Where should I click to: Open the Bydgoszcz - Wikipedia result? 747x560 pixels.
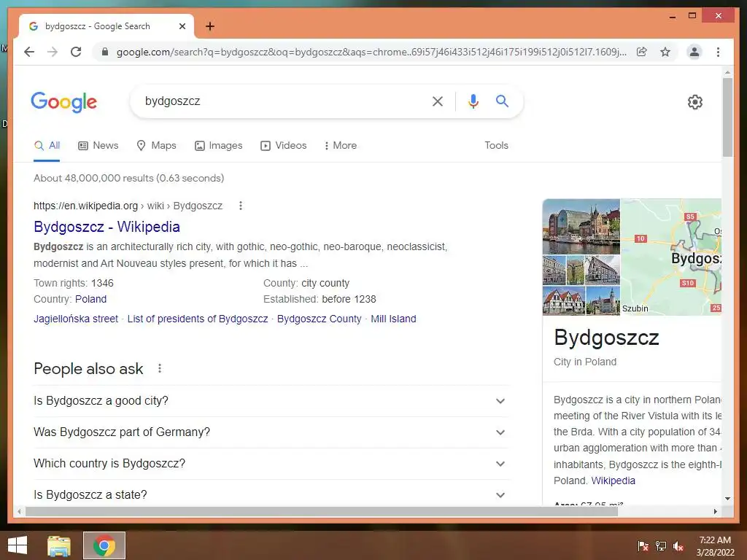(x=107, y=227)
